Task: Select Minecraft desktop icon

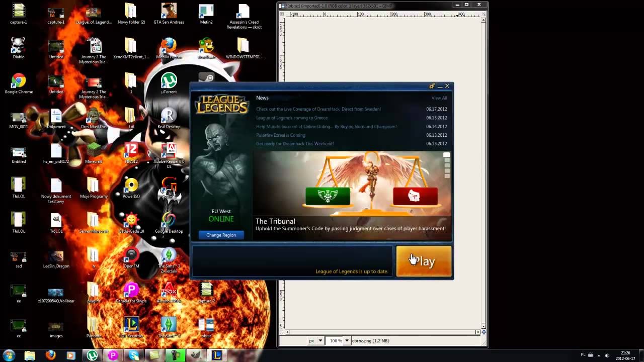Action: (x=94, y=153)
